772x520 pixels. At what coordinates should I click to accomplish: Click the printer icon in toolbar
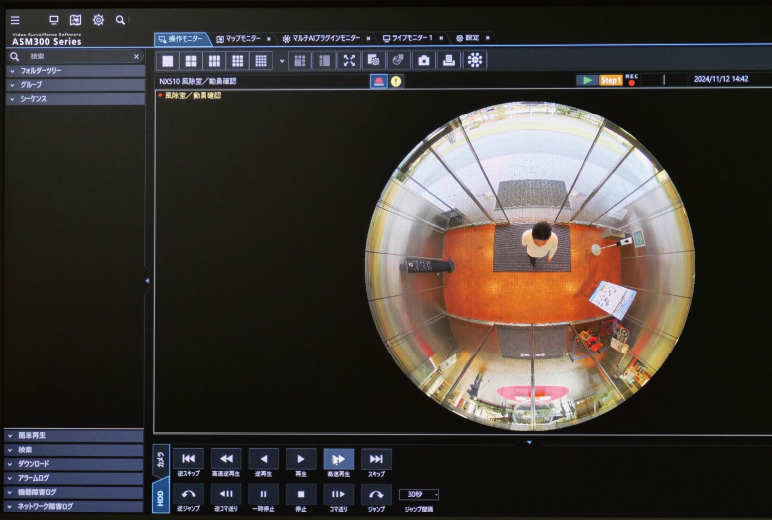point(449,61)
